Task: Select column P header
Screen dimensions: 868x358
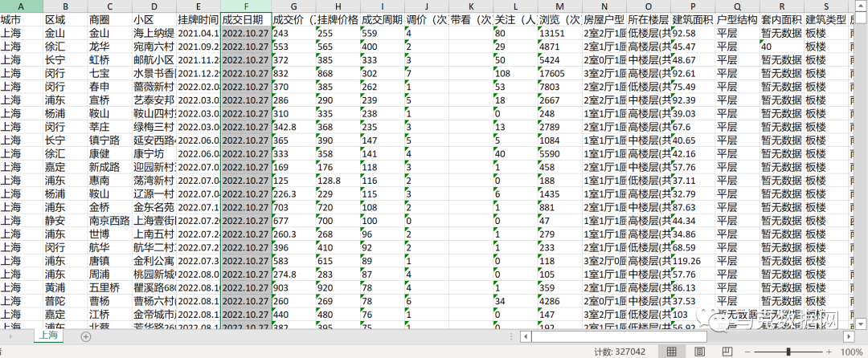Action: [693, 6]
